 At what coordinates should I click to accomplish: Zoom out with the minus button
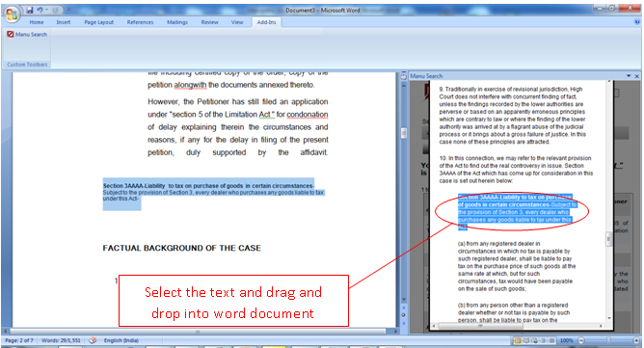pyautogui.click(x=581, y=340)
